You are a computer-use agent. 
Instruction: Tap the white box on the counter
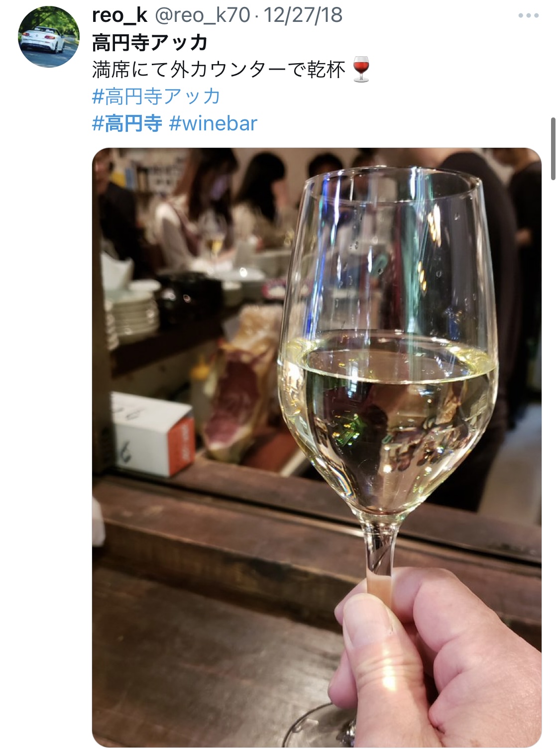(x=152, y=434)
